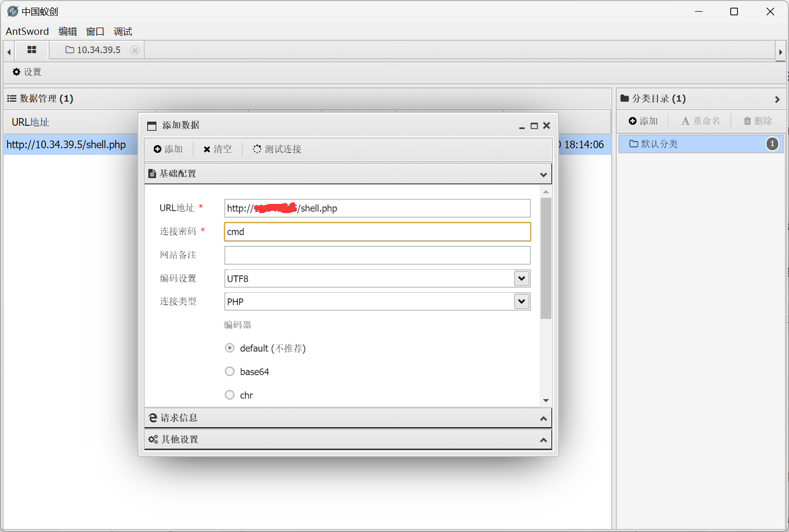The image size is (789, 532).
Task: Click the 默认分类 count badge
Action: point(772,144)
